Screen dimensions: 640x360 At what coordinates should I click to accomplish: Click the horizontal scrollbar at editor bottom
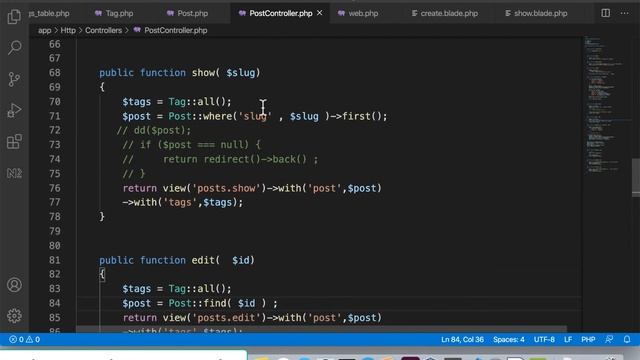tap(321, 329)
